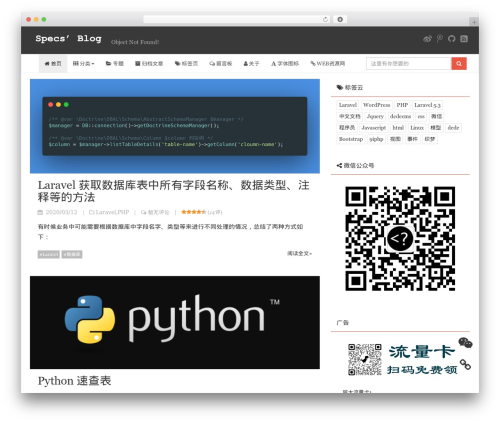This screenshot has width=500, height=423.
Task: Click the Specs' Blog site title
Action: coord(68,39)
